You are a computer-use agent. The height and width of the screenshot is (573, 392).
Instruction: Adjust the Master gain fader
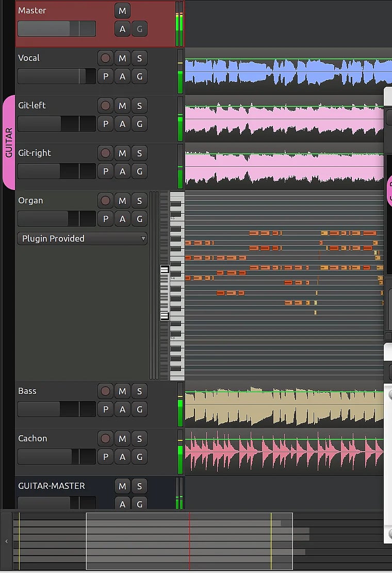tap(57, 28)
